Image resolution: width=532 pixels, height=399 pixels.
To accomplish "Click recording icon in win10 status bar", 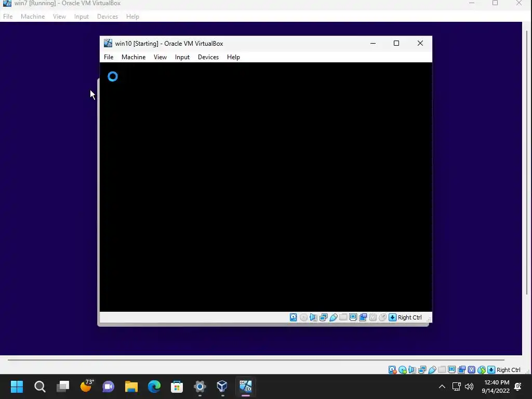I will (363, 317).
